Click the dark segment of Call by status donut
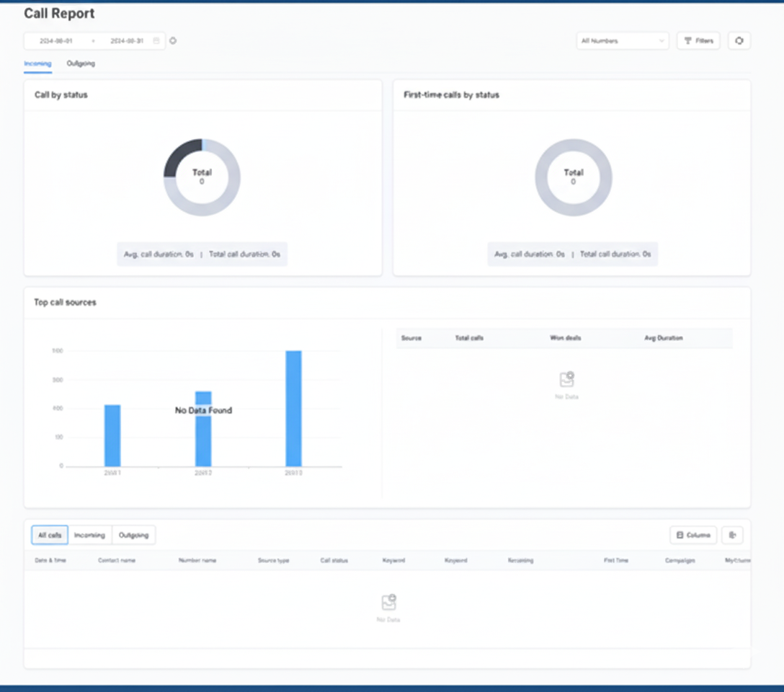Viewport: 784px width, 692px height. pyautogui.click(x=177, y=157)
